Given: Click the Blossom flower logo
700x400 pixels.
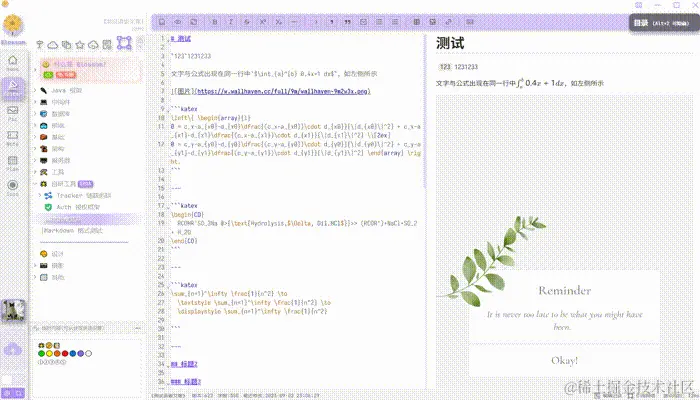Looking at the screenshot, I should [13, 25].
